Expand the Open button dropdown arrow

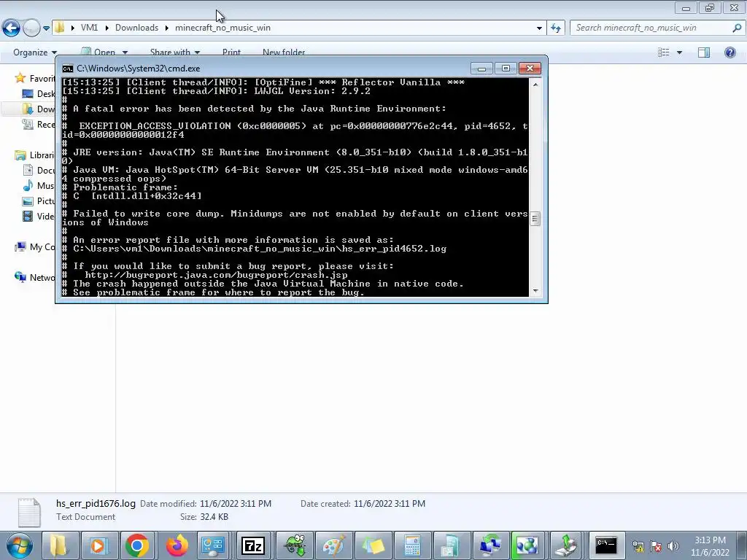pos(125,52)
